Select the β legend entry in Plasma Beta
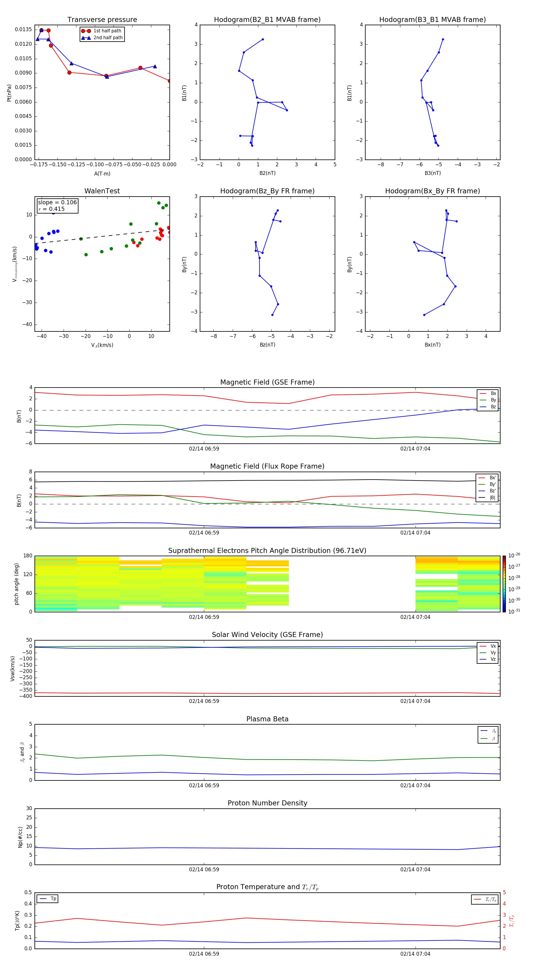Viewport: 535px width, 980px height. tap(488, 739)
